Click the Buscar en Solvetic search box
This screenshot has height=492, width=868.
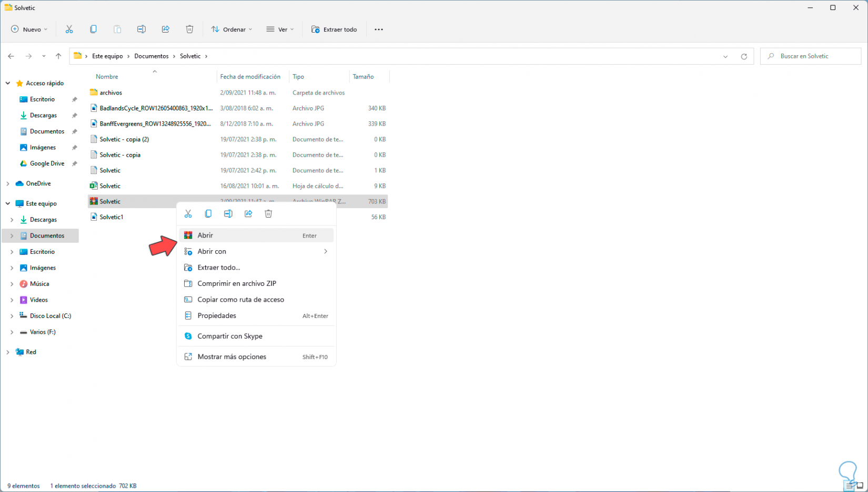(x=811, y=56)
